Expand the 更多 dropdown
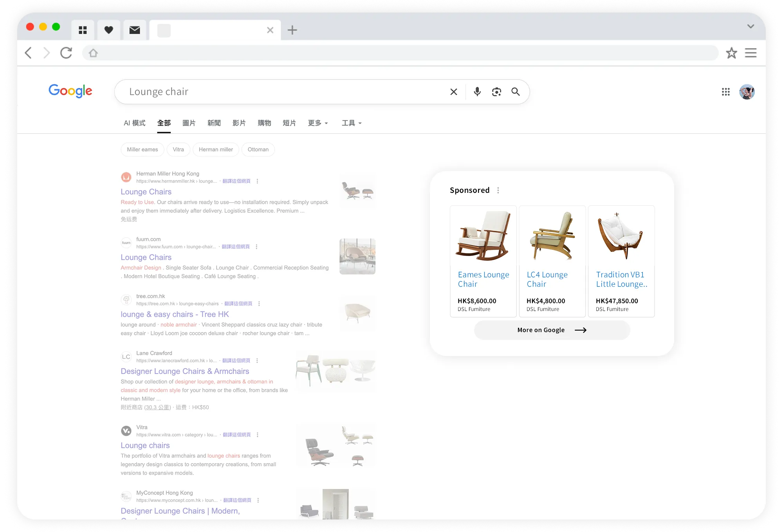The image size is (783, 532). pos(318,123)
